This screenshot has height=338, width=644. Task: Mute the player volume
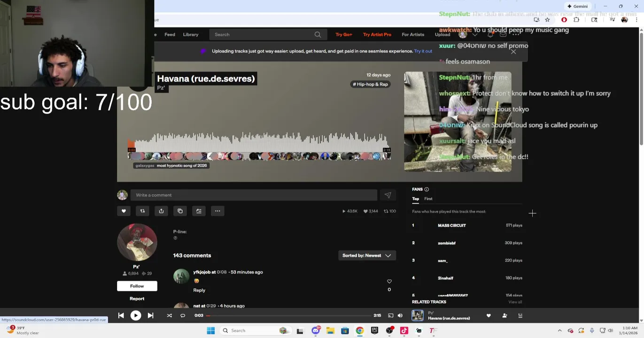pos(400,315)
